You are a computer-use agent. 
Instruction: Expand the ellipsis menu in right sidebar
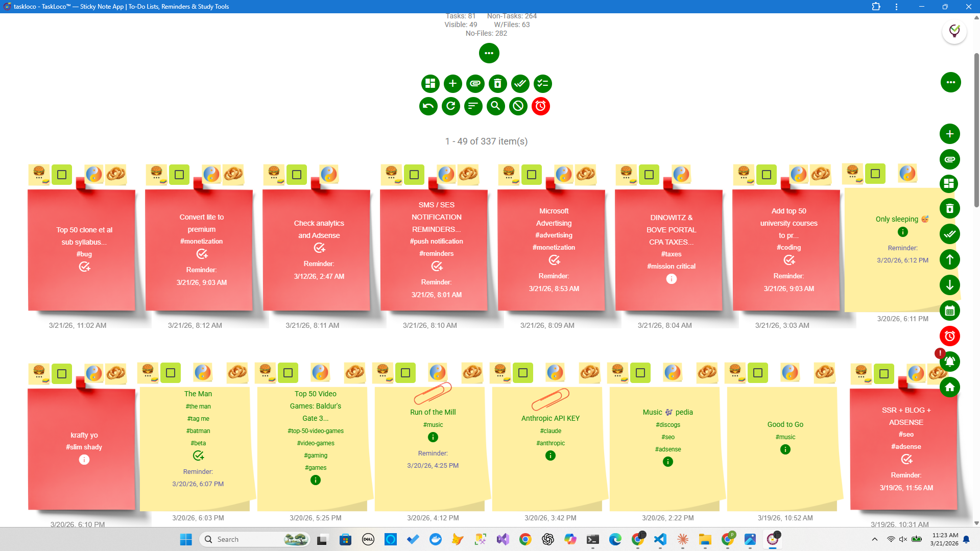coord(950,82)
